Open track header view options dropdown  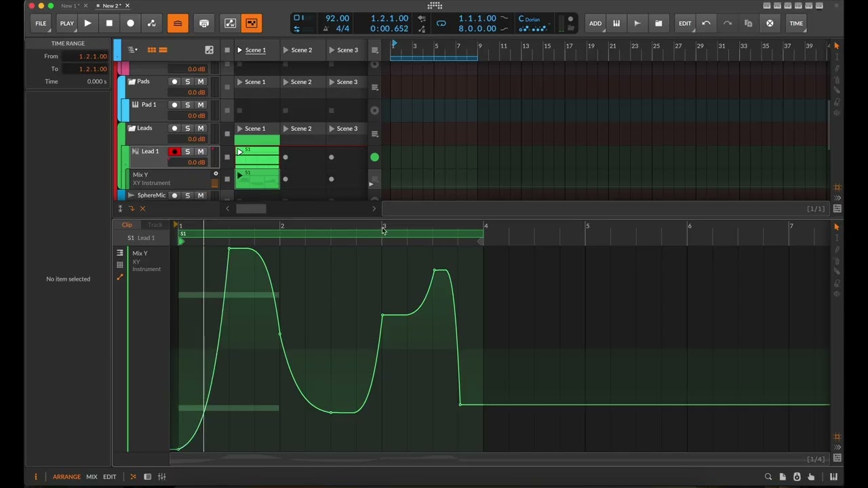pyautogui.click(x=132, y=50)
